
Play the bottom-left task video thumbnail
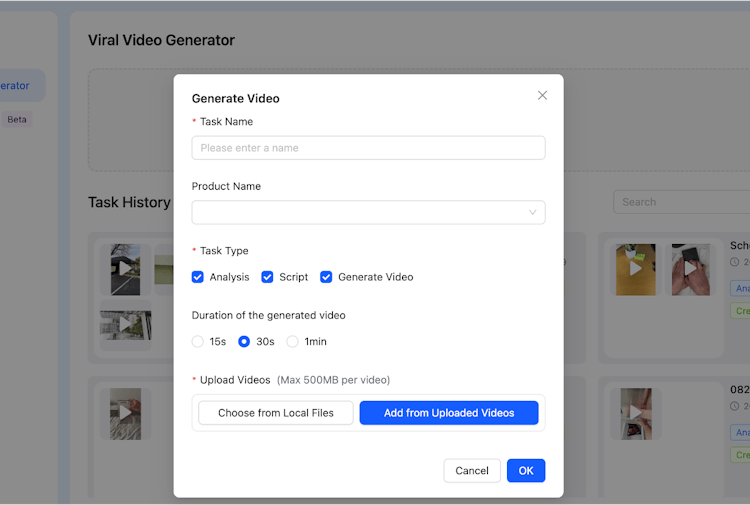[x=125, y=412]
